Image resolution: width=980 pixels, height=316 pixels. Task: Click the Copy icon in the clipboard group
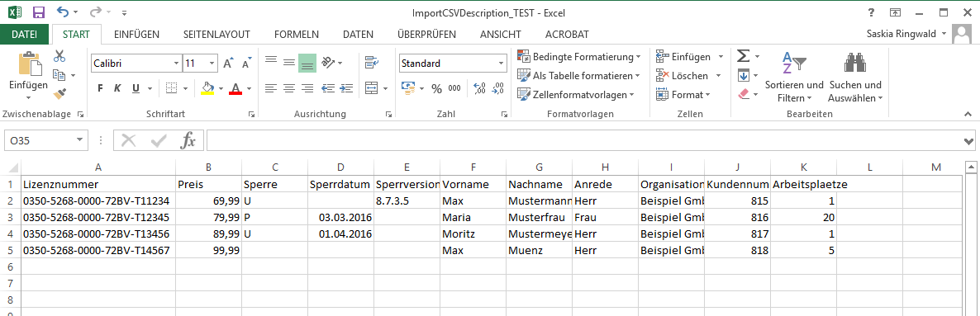pos(59,75)
